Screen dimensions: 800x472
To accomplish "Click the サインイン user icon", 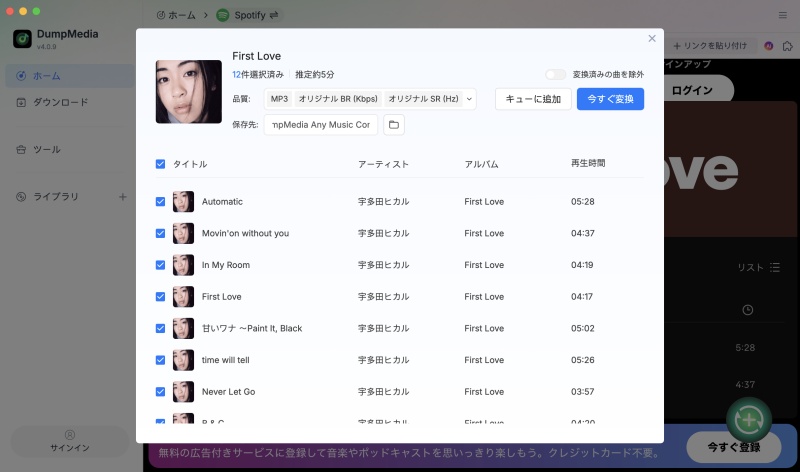I will [70, 435].
